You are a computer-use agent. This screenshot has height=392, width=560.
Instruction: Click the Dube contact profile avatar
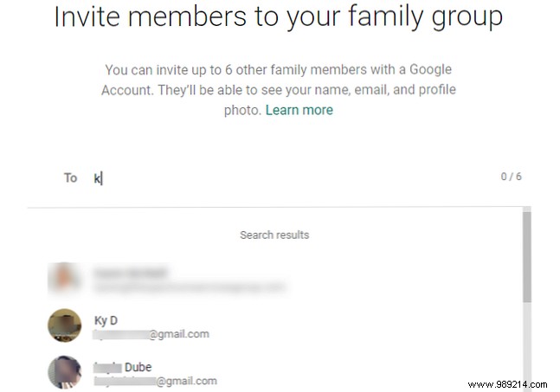tap(65, 373)
